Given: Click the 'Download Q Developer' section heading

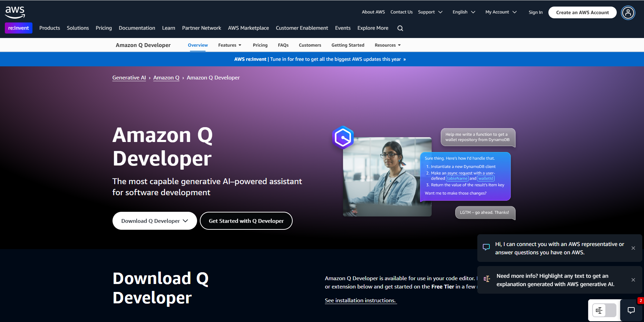Looking at the screenshot, I should [x=160, y=288].
